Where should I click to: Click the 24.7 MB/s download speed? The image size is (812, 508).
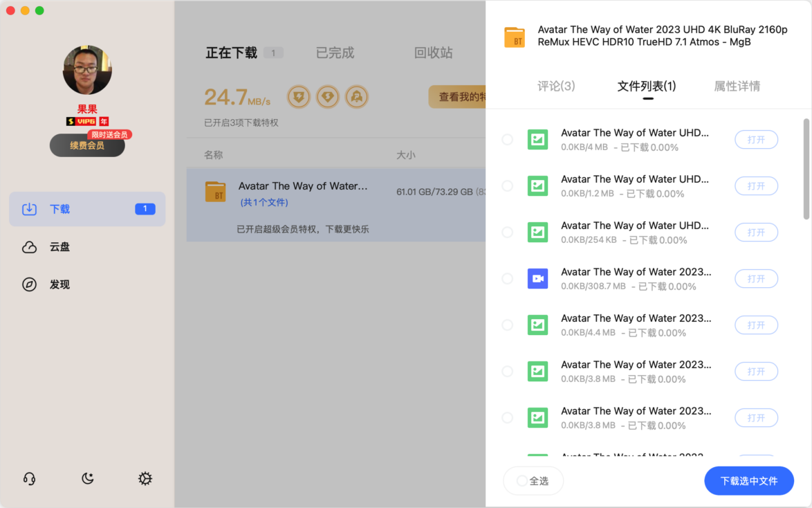(x=237, y=97)
